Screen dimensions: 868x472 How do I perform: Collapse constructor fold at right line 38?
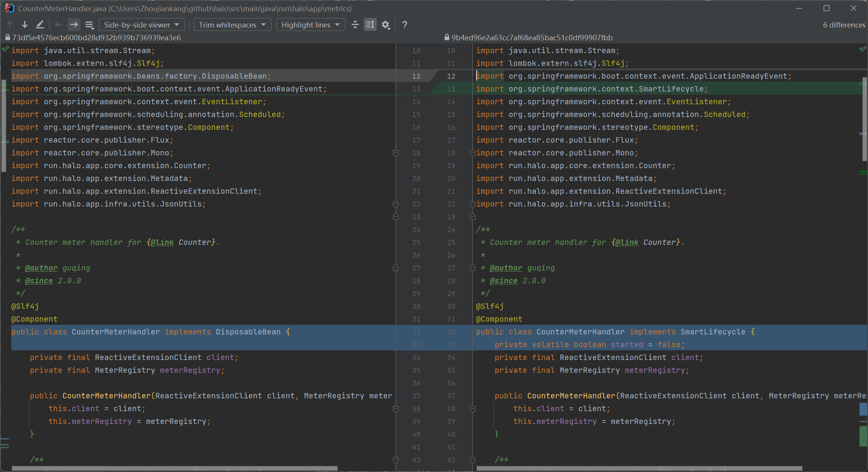coord(473,409)
